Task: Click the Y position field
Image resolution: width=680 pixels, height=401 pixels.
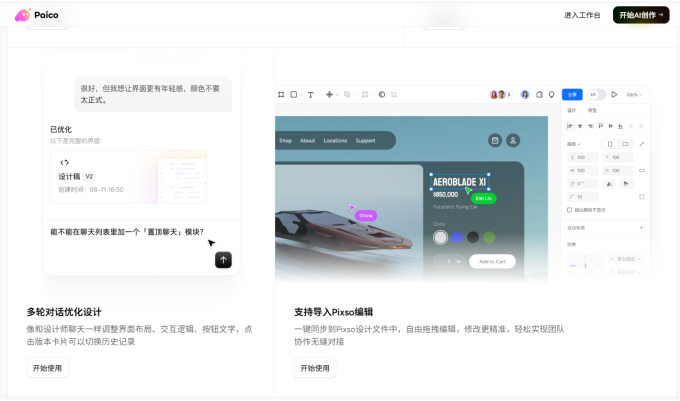Action: (618, 157)
